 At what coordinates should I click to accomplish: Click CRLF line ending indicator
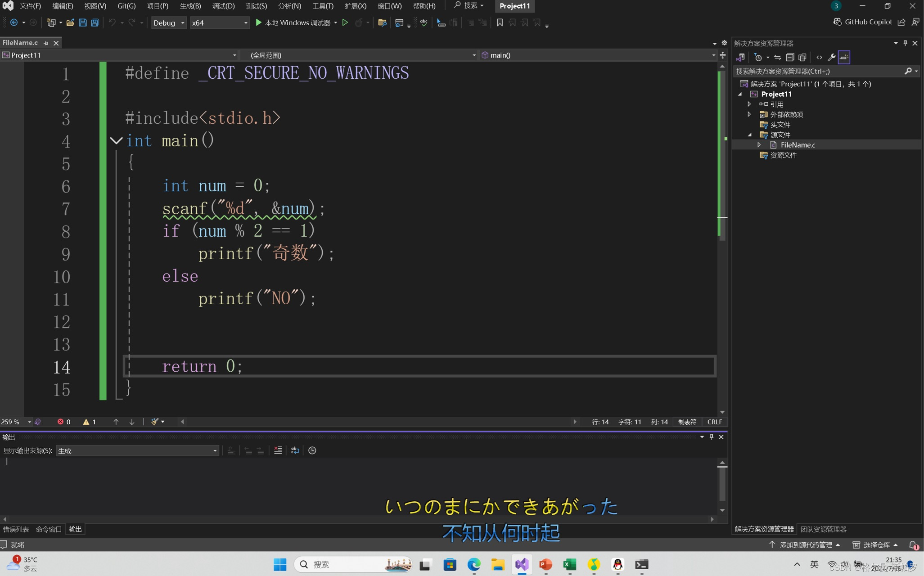pyautogui.click(x=715, y=422)
